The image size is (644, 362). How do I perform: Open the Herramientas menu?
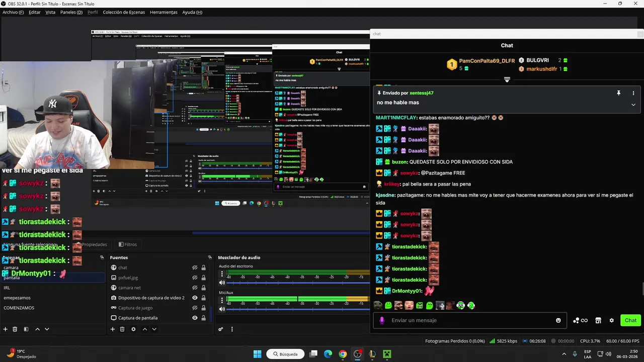[164, 12]
